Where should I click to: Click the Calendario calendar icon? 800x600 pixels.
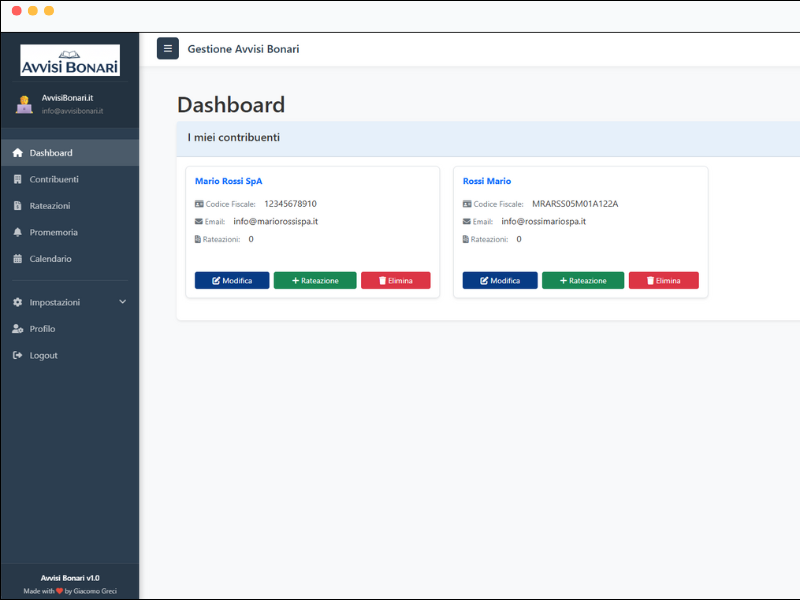click(17, 259)
